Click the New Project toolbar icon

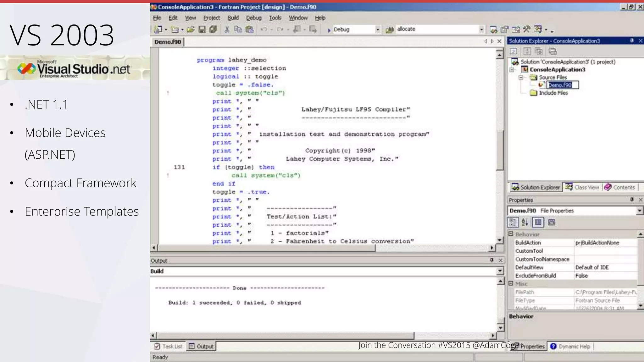pyautogui.click(x=158, y=29)
